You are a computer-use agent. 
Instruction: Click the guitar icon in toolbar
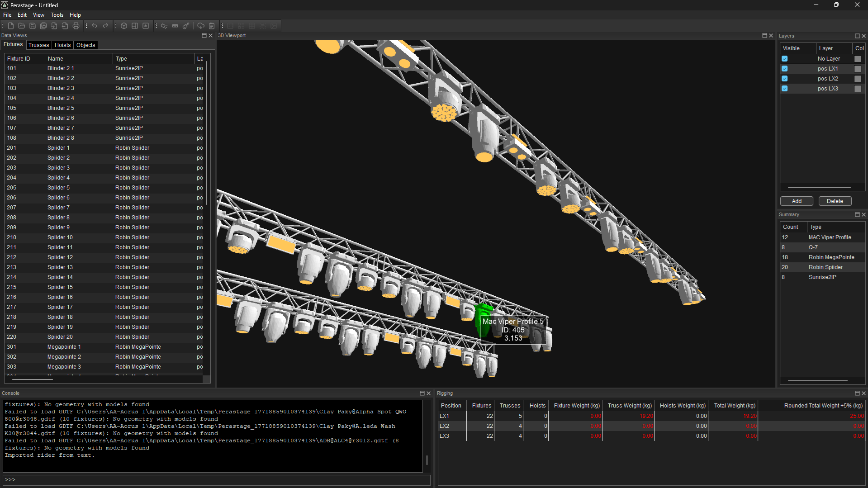pos(186,26)
